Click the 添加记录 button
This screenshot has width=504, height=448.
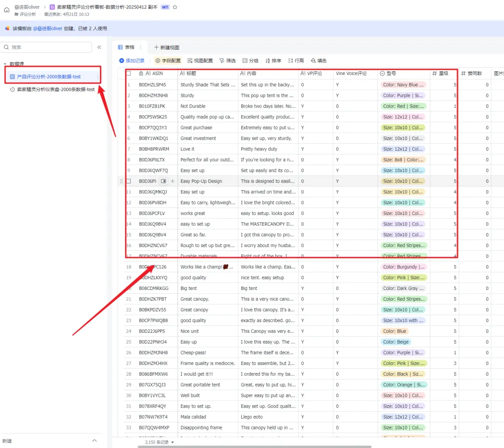click(132, 61)
